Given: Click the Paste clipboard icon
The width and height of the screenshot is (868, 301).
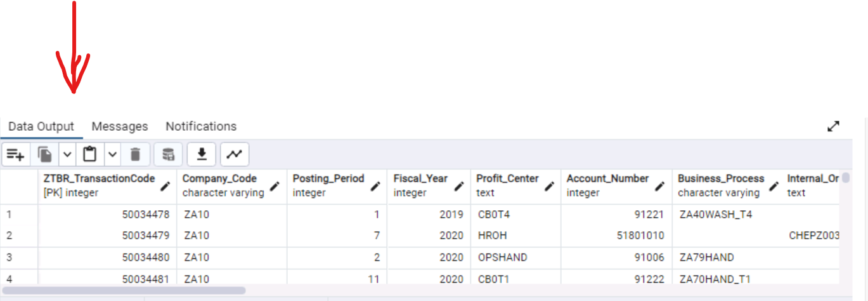Looking at the screenshot, I should [90, 154].
